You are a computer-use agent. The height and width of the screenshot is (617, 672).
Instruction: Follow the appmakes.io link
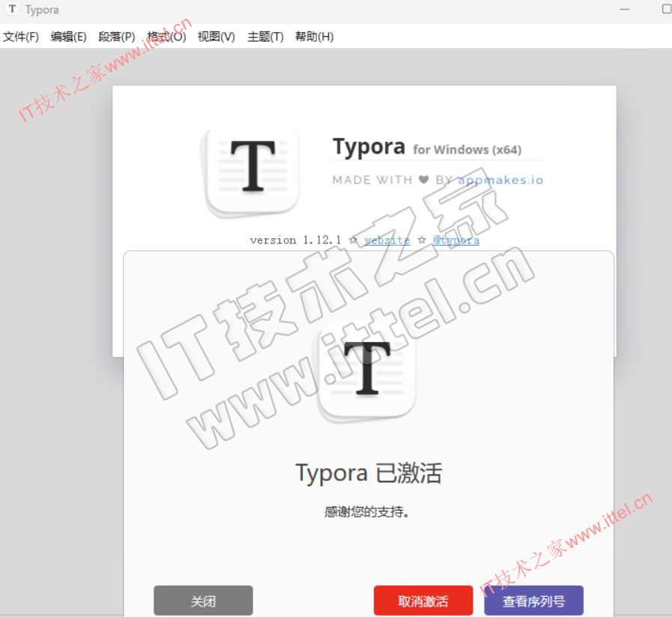click(500, 180)
